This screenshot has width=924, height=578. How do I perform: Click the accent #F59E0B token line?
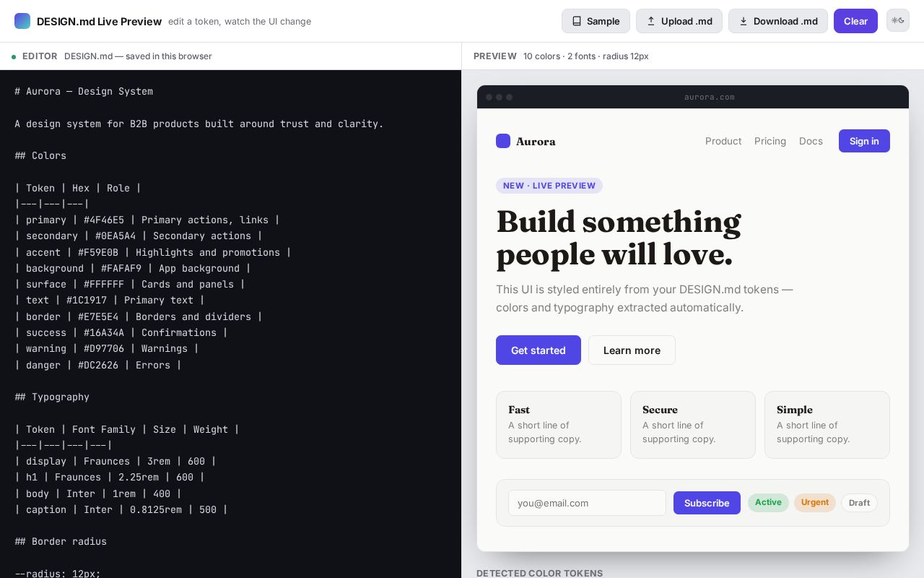(x=153, y=252)
